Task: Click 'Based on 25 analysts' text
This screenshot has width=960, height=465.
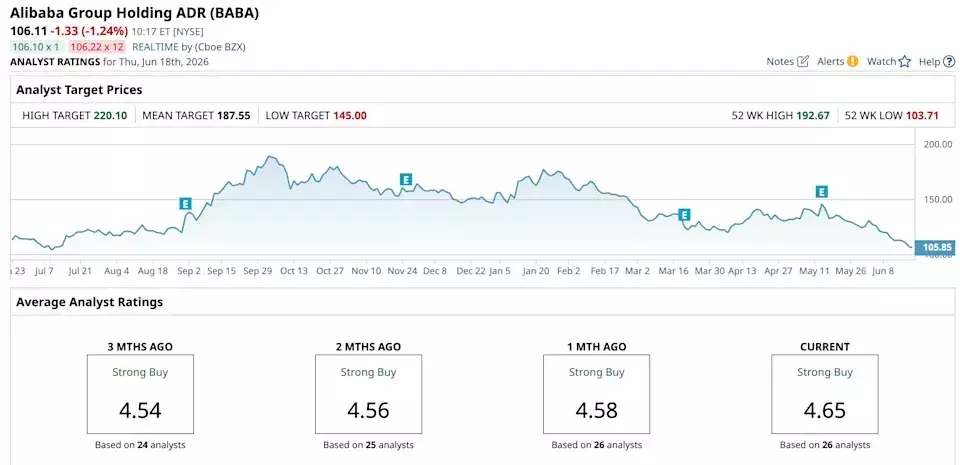Action: (x=369, y=445)
